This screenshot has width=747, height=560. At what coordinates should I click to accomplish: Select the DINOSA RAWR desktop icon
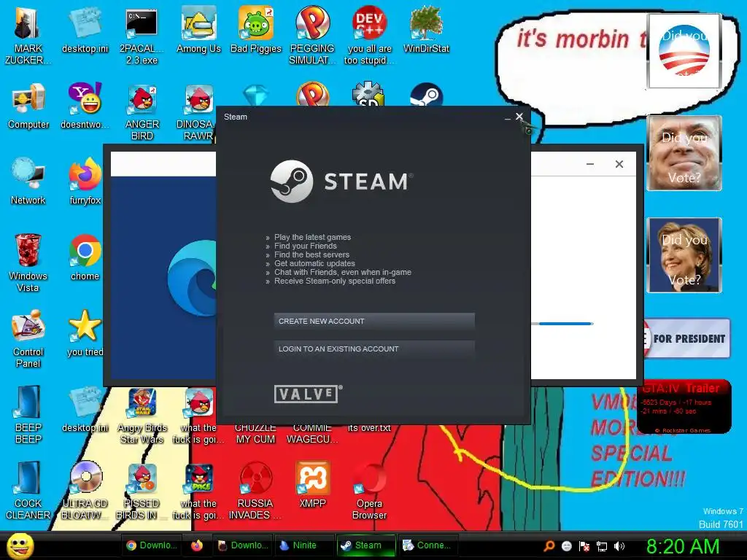[198, 112]
